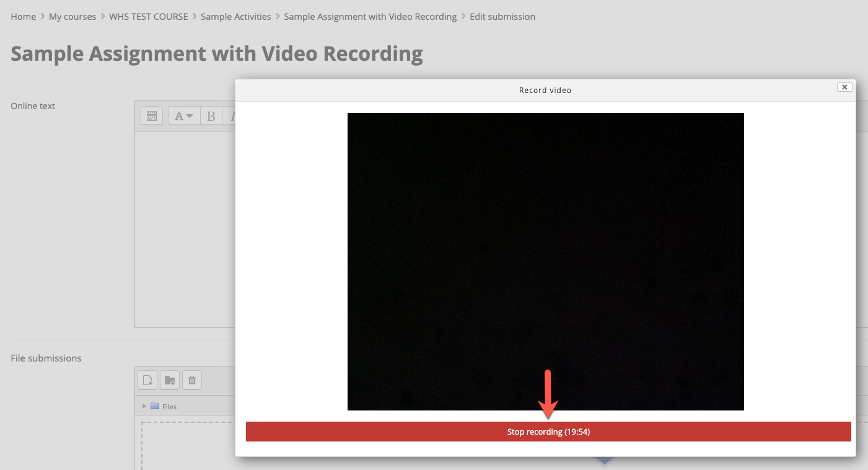Screen dimensions: 868x470
Task: Click the trash delete icon
Action: click(x=192, y=380)
